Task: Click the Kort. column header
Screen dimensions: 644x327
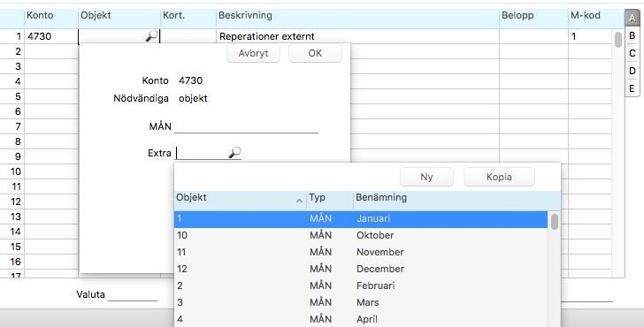Action: [188, 16]
